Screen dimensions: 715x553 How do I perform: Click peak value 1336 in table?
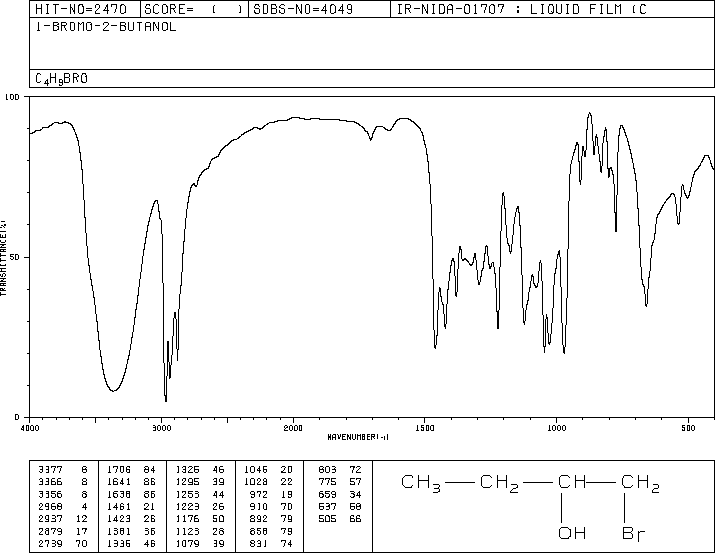tap(119, 543)
